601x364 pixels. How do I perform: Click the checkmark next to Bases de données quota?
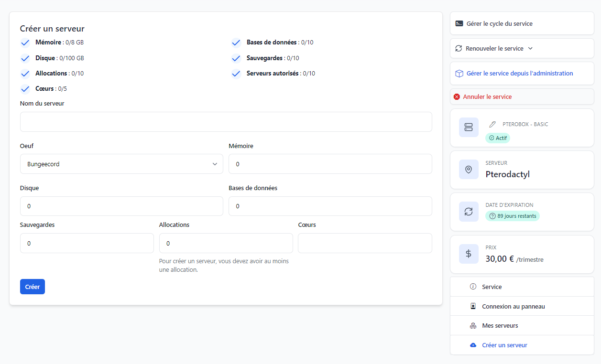pos(236,43)
